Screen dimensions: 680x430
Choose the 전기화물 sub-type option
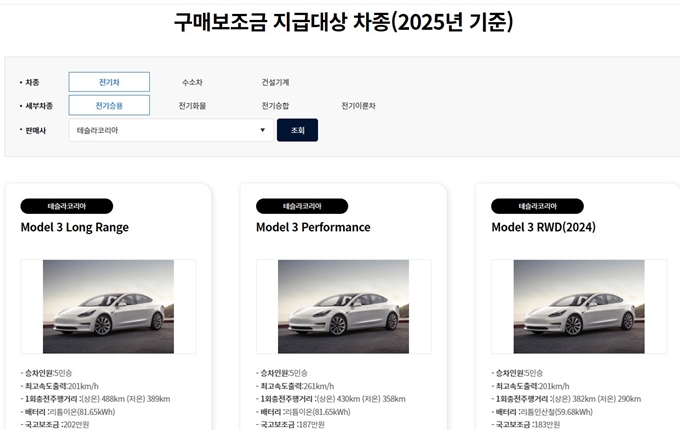coord(192,105)
